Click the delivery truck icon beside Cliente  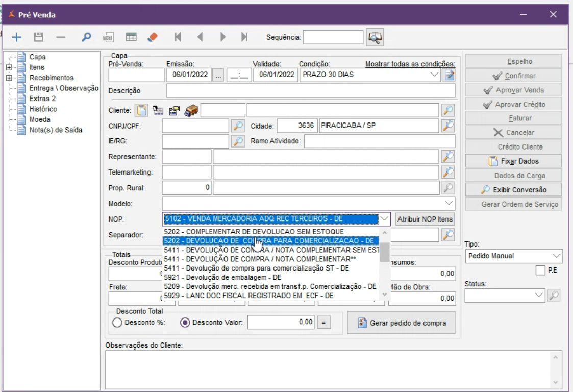pyautogui.click(x=191, y=110)
